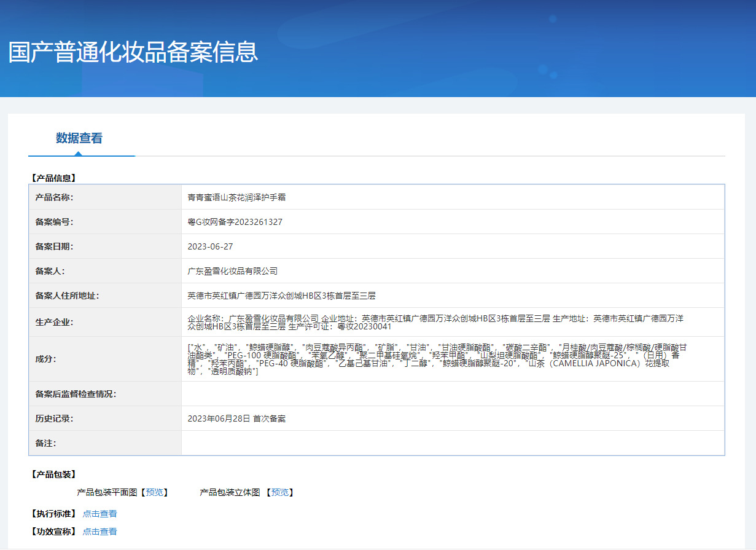Click the 备注 label cell
The width and height of the screenshot is (756, 550).
point(105,443)
